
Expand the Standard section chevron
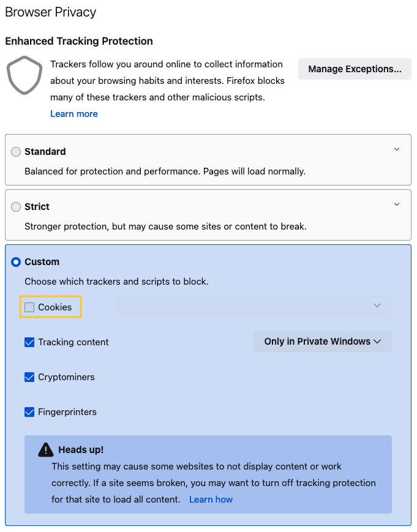pyautogui.click(x=397, y=149)
